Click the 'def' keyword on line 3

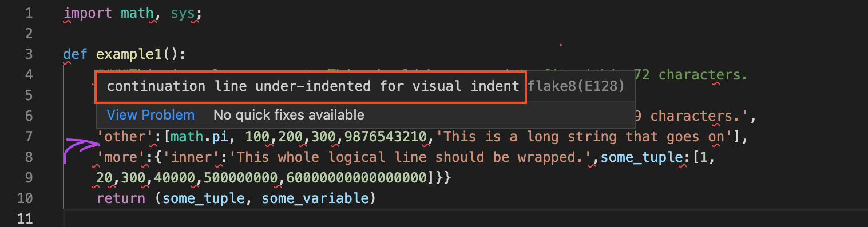(x=76, y=54)
